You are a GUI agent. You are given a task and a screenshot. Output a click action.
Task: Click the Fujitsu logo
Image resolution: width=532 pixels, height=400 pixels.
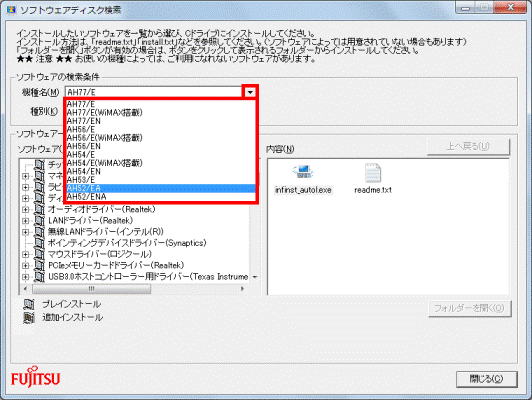(x=36, y=378)
